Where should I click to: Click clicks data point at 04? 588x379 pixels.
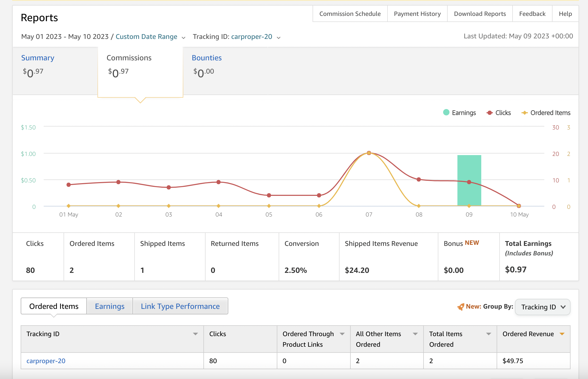pos(219,182)
